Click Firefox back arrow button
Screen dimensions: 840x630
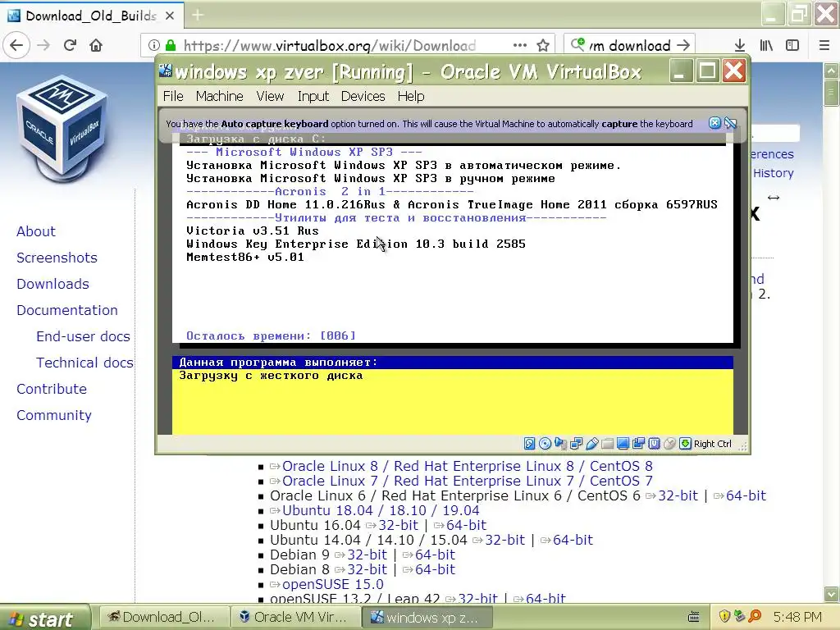click(16, 45)
